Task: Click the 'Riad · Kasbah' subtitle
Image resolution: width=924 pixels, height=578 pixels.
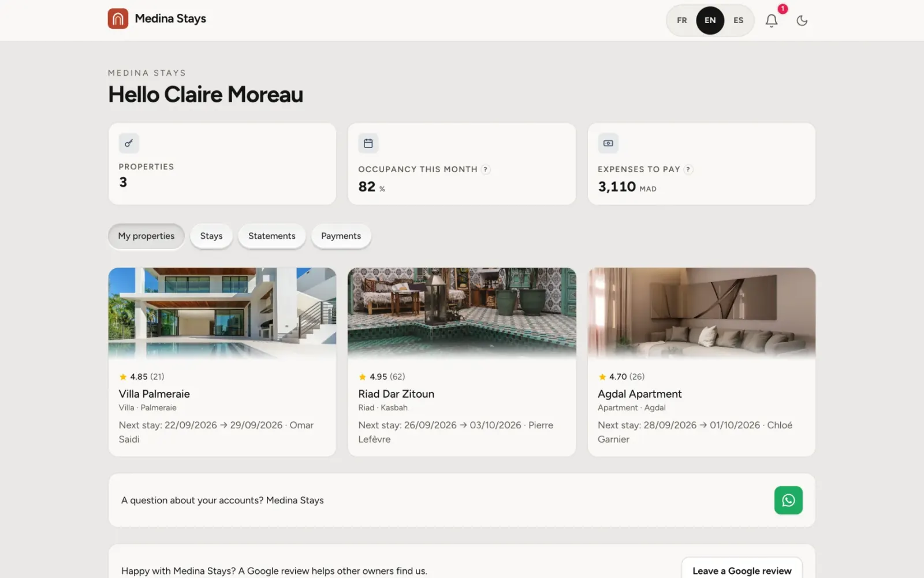Action: point(383,407)
